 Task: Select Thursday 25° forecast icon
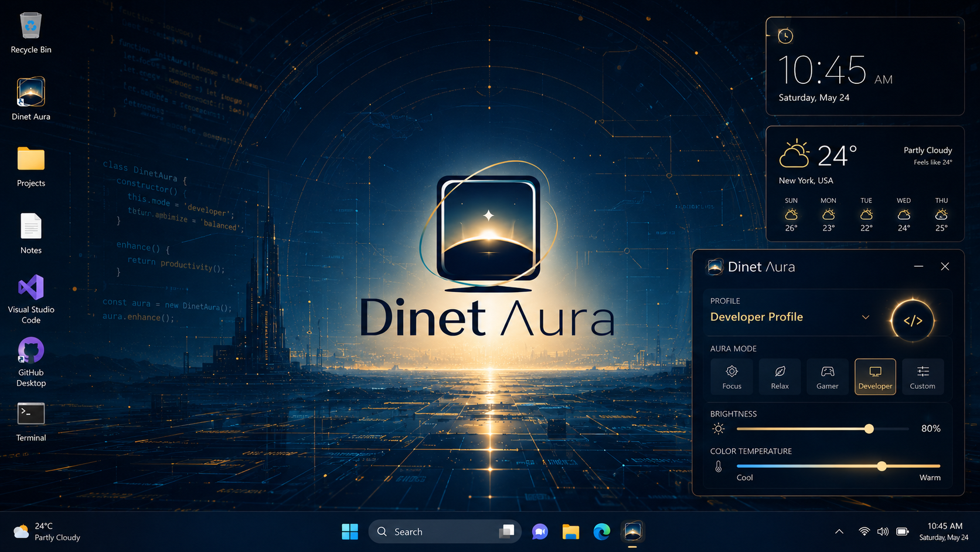(941, 215)
